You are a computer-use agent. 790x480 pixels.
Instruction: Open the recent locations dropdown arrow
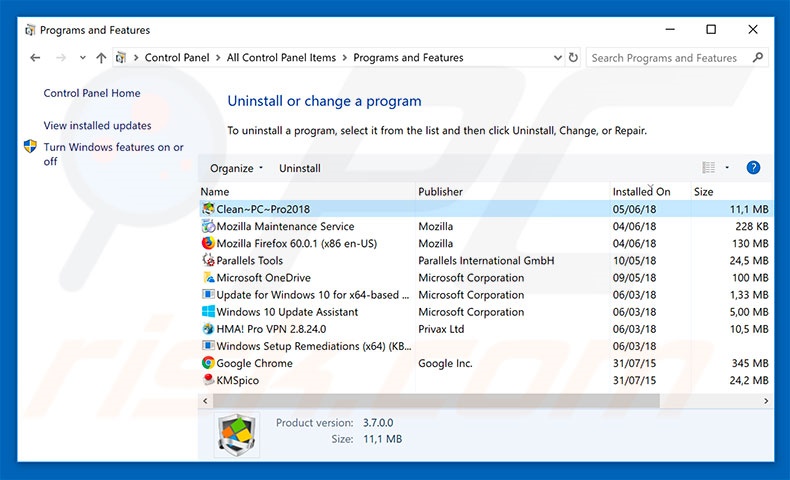click(83, 58)
